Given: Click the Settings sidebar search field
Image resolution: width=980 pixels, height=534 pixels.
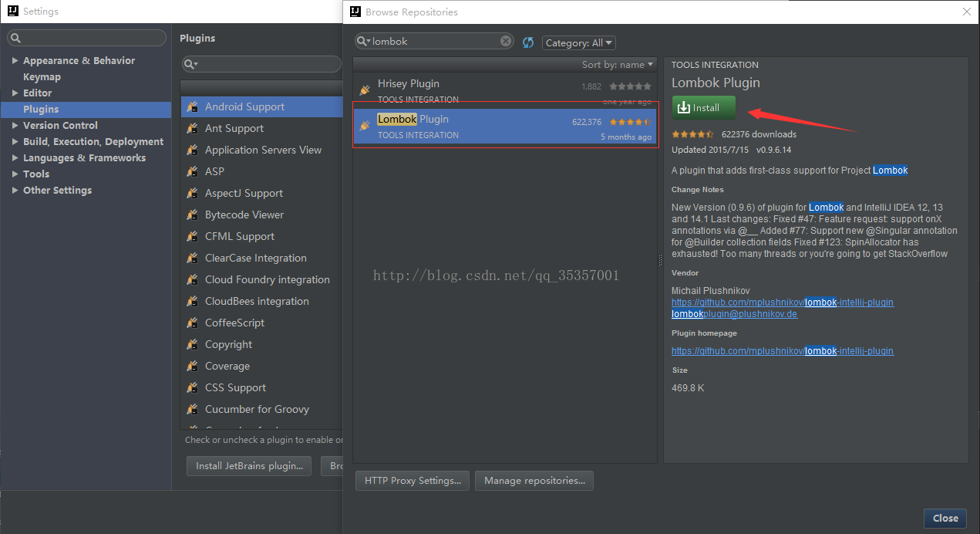Looking at the screenshot, I should (87, 38).
